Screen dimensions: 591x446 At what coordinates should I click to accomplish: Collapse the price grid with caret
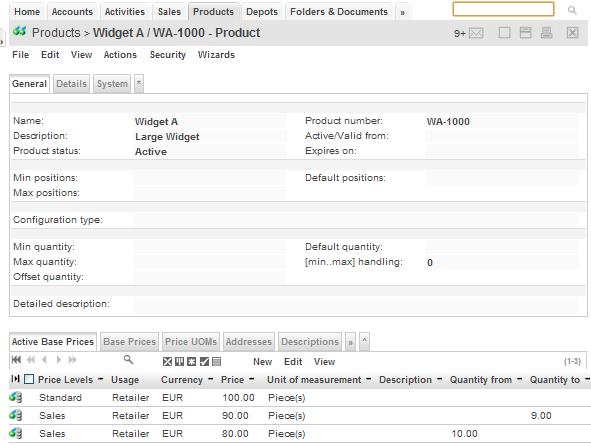[364, 342]
